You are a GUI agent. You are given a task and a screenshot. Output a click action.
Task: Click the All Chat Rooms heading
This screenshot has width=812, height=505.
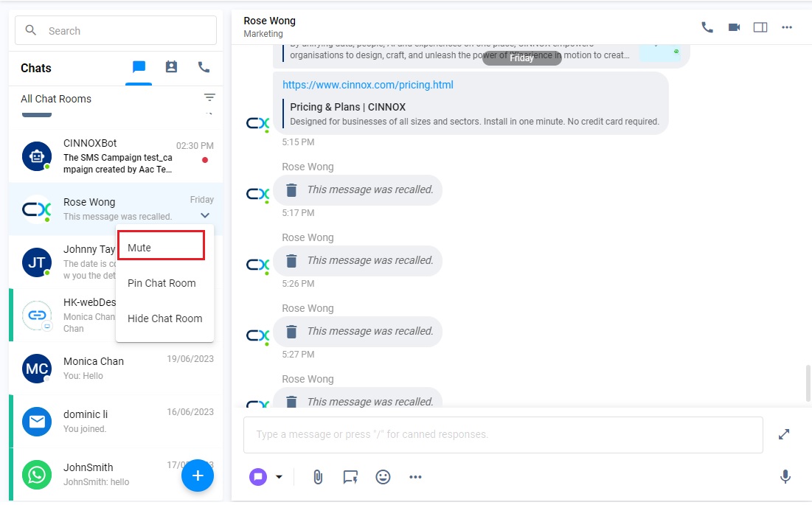click(x=56, y=99)
